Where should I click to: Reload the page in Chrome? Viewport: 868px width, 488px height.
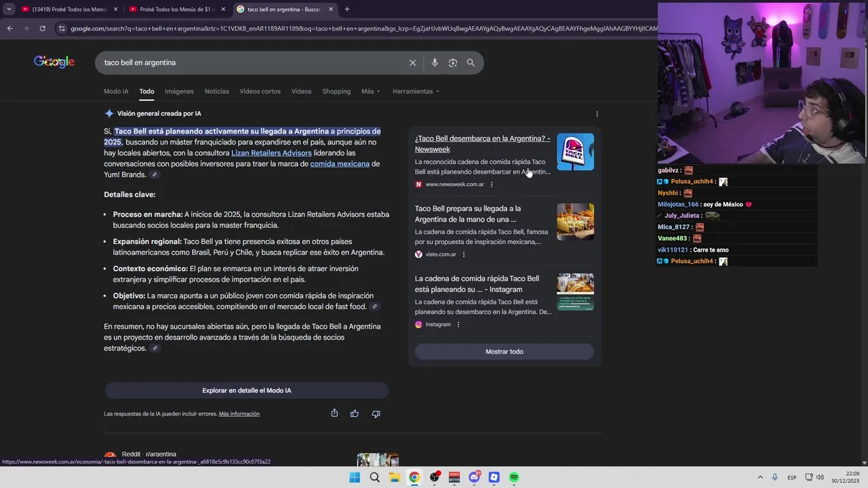tap(42, 28)
